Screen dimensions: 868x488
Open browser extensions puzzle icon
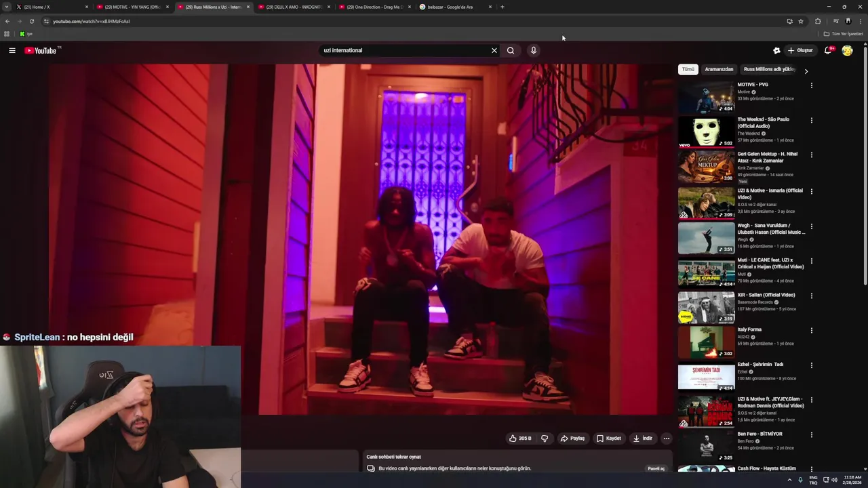pos(818,21)
